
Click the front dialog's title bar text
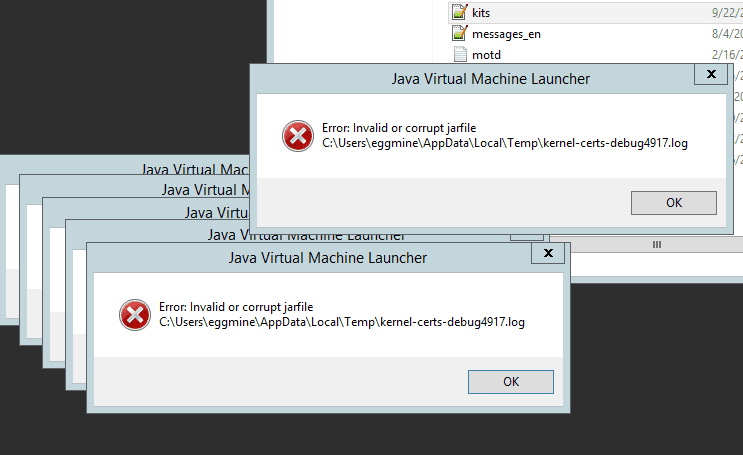(327, 258)
